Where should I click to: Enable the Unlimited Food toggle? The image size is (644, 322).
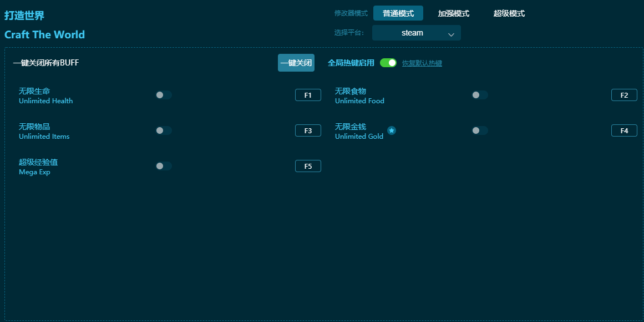(480, 95)
